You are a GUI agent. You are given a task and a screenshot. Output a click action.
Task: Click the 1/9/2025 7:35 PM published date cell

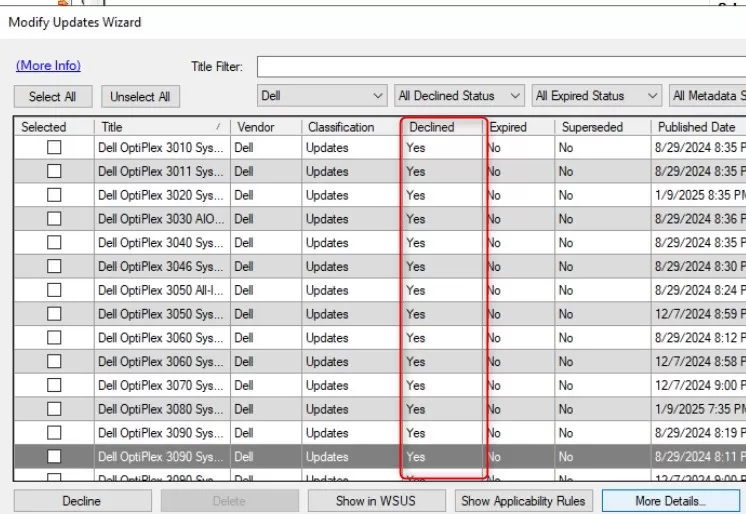point(698,409)
